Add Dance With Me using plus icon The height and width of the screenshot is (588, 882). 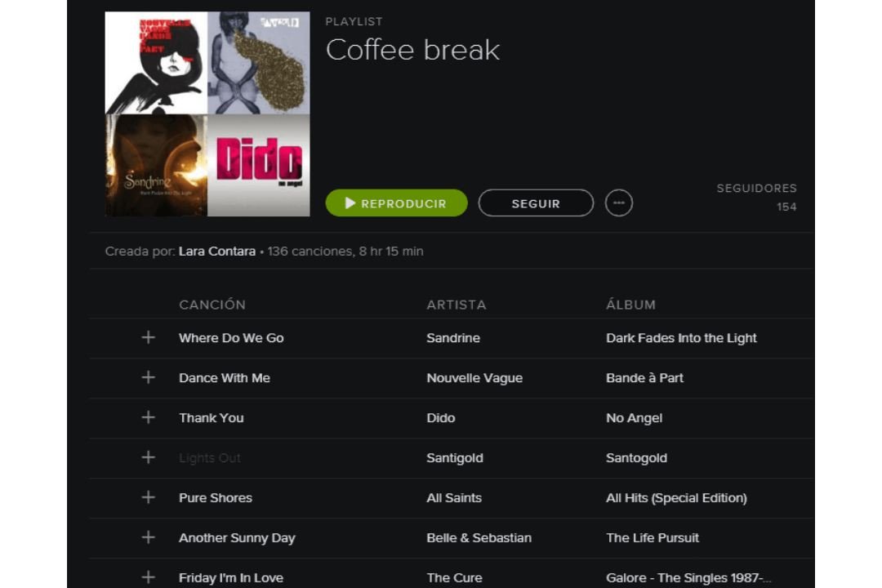(x=148, y=377)
